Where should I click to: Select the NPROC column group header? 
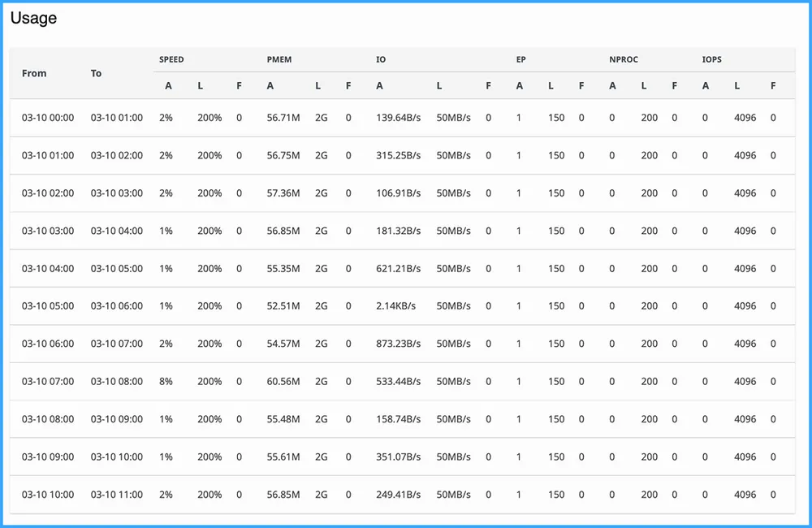tap(624, 59)
